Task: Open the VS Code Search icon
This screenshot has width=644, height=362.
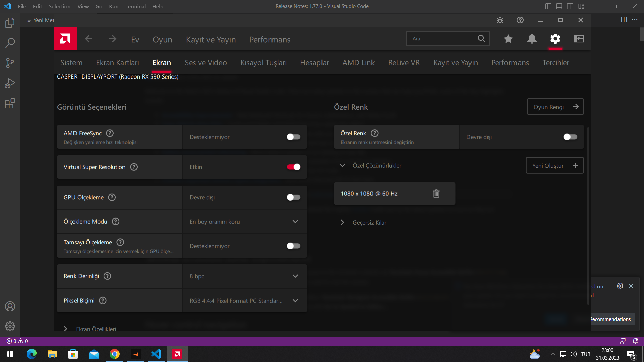Action: 10,43
